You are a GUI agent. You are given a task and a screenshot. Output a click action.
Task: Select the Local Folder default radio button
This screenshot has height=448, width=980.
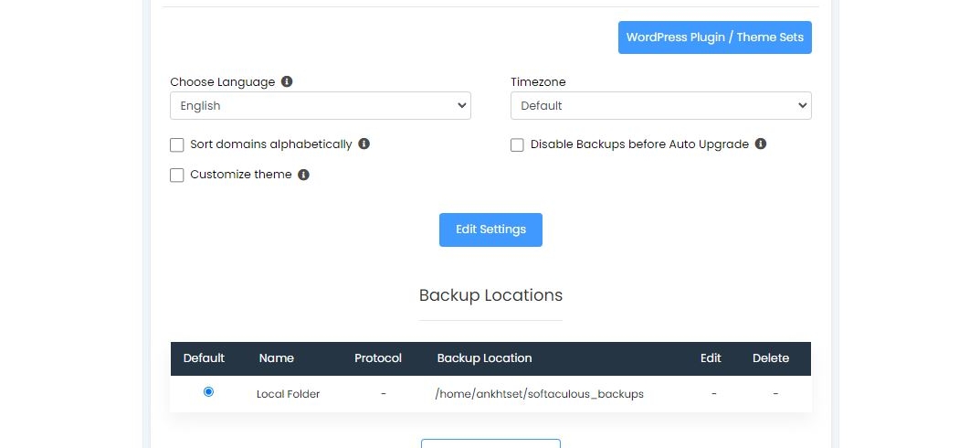209,391
